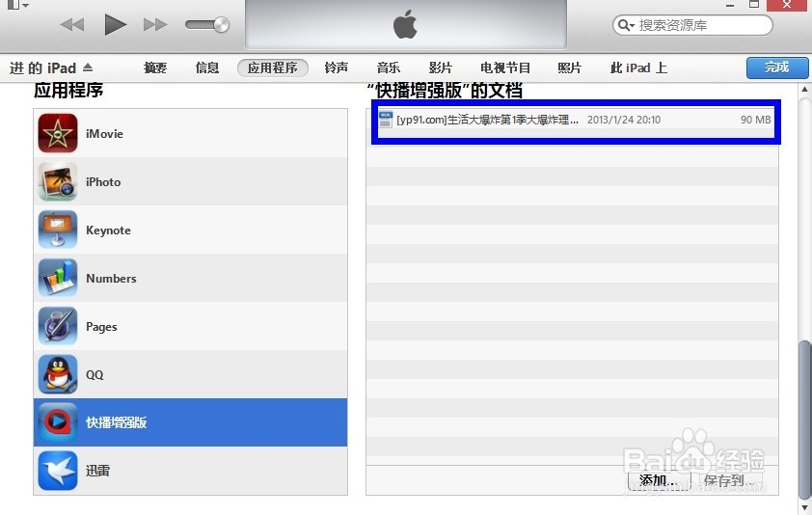Choose the 快播增强版 label in the list
This screenshot has height=515, width=812.
[117, 422]
